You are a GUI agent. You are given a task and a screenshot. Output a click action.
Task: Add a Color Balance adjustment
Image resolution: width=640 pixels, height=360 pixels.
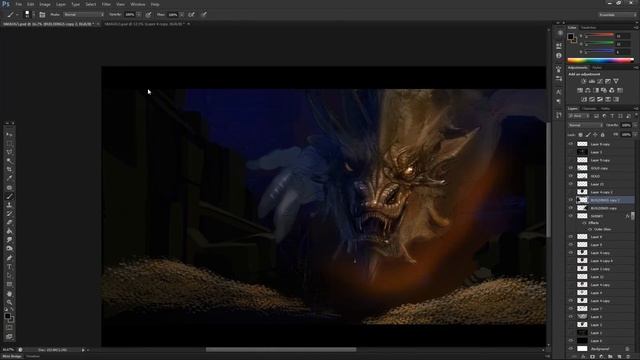coord(588,90)
